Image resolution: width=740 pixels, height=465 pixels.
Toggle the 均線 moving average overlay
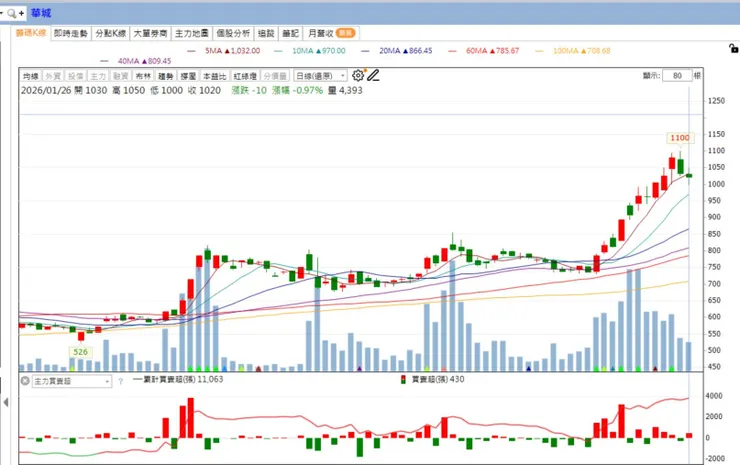[31, 76]
